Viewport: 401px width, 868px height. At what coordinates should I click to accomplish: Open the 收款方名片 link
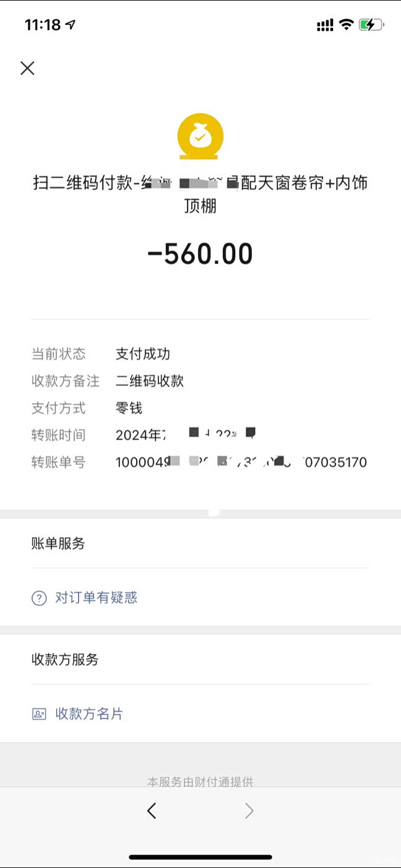coord(89,714)
